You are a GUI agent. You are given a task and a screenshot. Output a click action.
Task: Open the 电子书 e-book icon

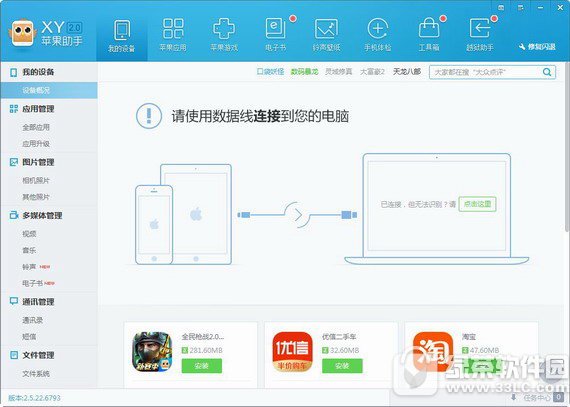(275, 29)
